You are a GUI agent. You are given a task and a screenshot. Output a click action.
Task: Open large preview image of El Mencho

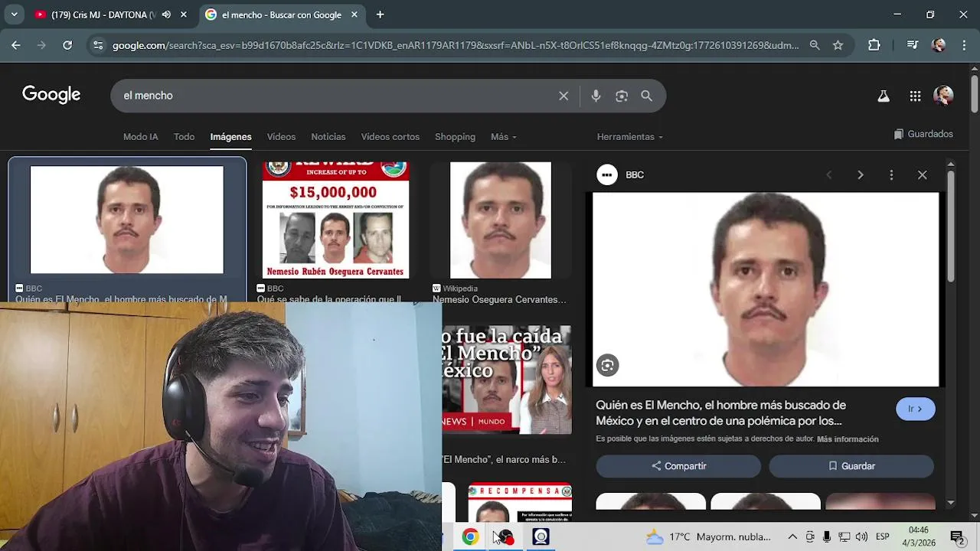(x=766, y=289)
